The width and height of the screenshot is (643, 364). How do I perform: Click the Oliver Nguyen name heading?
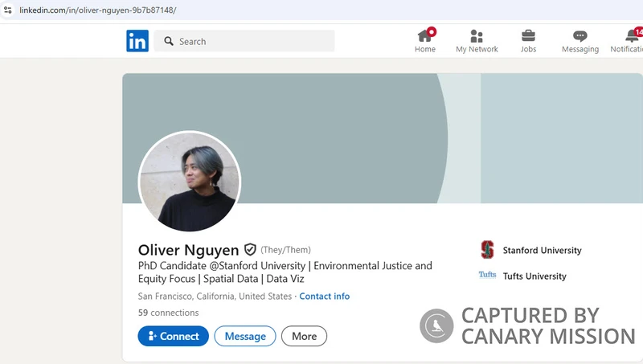(188, 250)
